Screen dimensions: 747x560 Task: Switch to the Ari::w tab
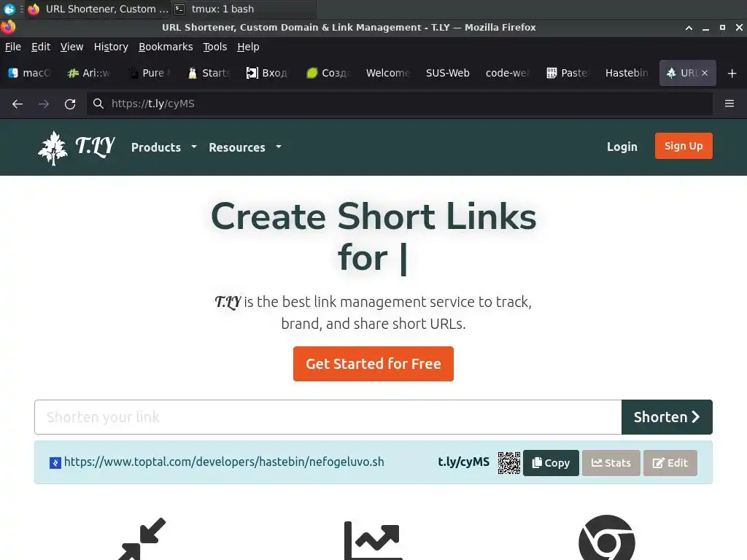(x=89, y=73)
